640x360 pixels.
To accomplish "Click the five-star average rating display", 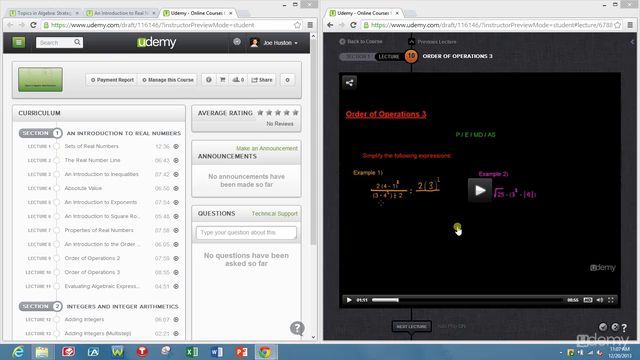I will click(278, 113).
